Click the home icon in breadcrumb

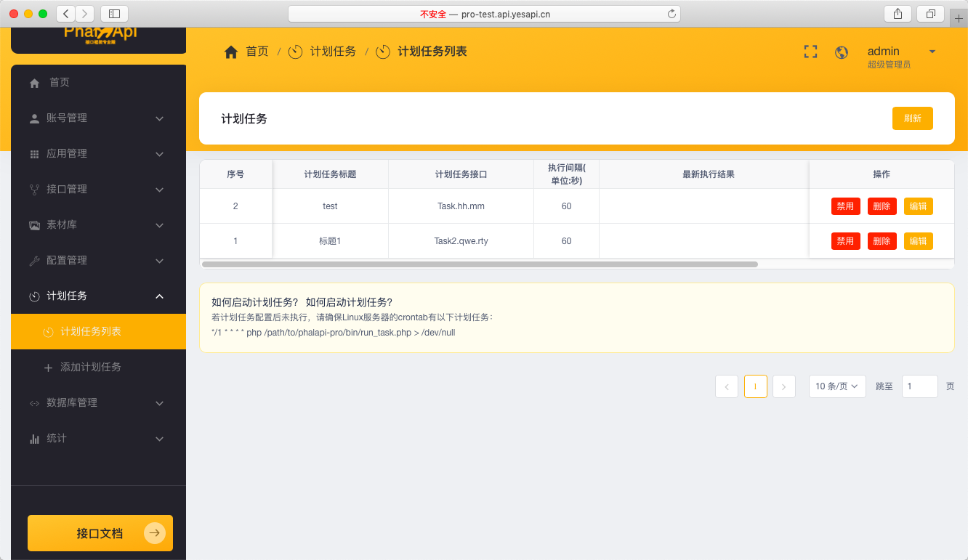tap(231, 52)
